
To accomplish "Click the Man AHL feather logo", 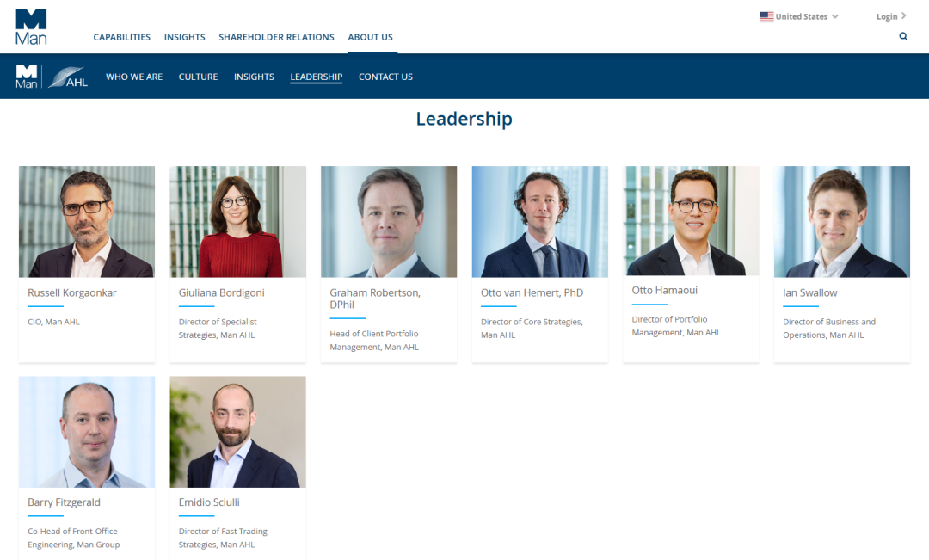I will [68, 77].
